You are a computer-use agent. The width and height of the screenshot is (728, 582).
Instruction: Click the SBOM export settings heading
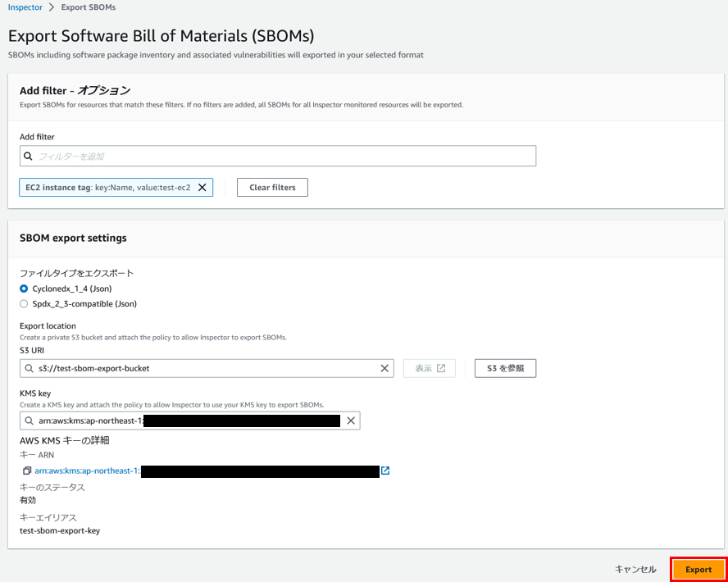73,239
